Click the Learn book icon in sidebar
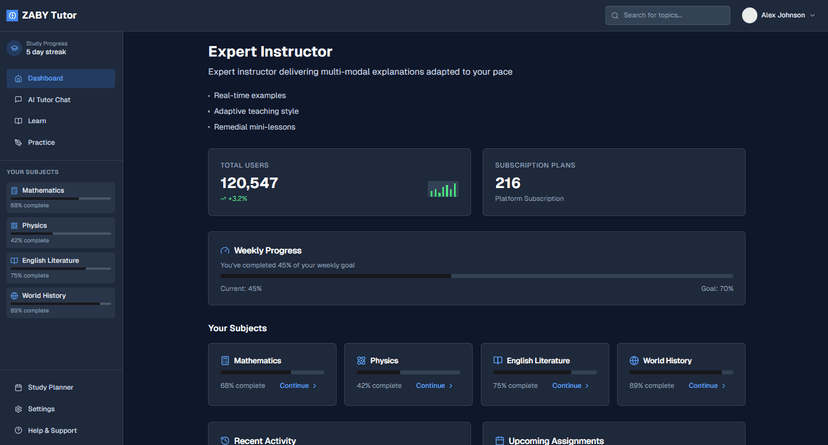 (x=18, y=121)
